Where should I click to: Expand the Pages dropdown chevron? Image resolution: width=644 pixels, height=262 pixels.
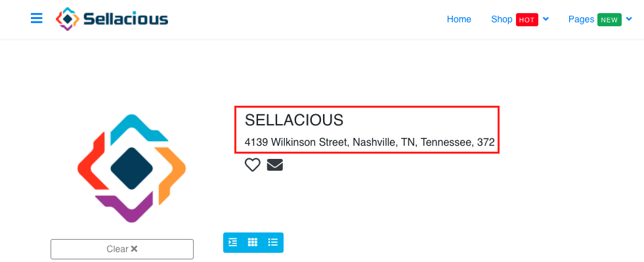(629, 19)
